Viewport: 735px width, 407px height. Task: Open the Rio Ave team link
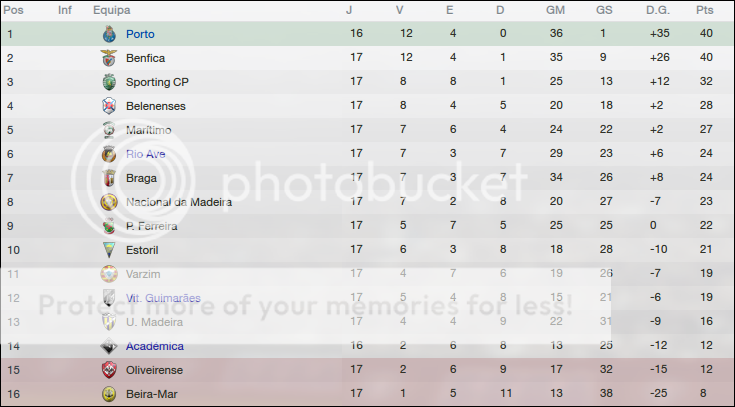coord(146,154)
